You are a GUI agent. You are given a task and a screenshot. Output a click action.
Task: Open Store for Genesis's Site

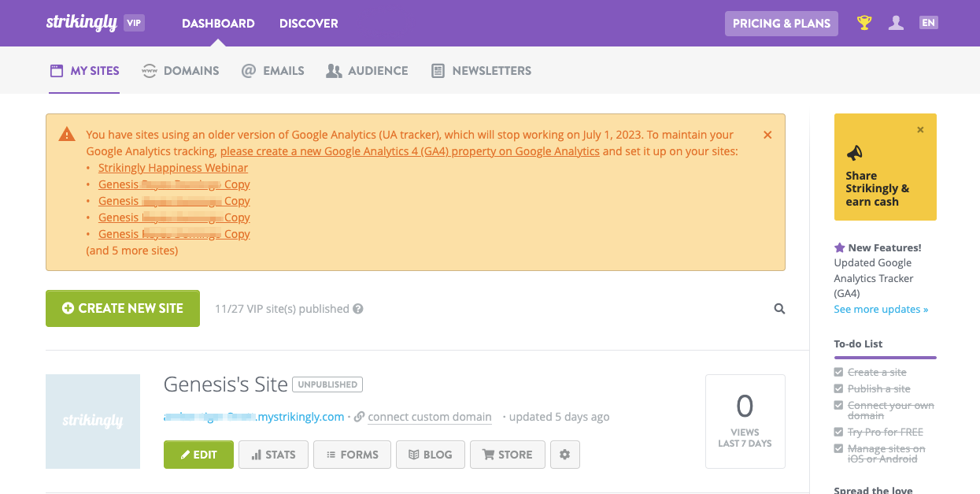tap(508, 455)
